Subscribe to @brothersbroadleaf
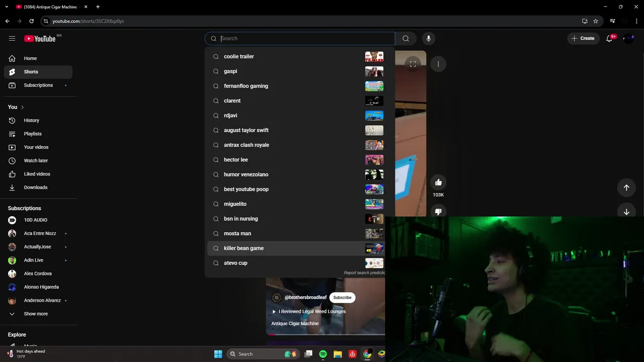 click(x=342, y=298)
